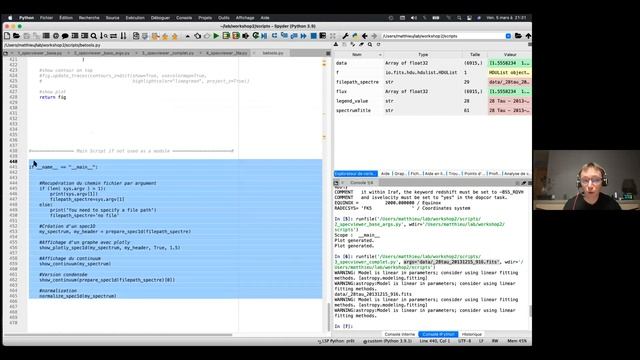The width and height of the screenshot is (640, 360).
Task: Start debugging with debug file icon
Action: (x=264, y=36)
